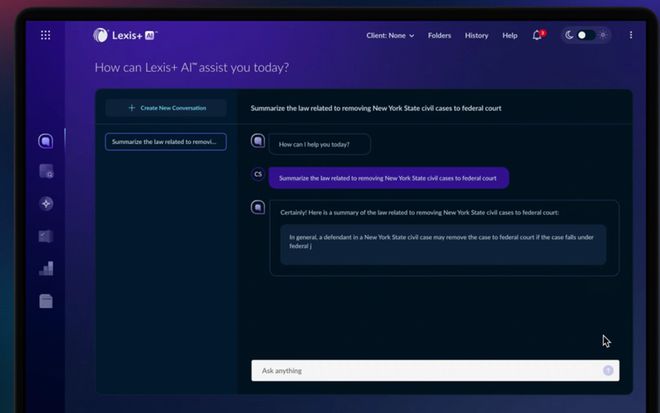Open the notifications bell
The image size is (660, 413).
[538, 35]
